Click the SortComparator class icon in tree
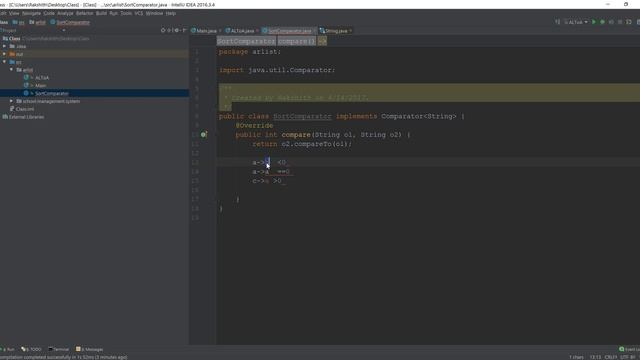640x360 pixels. (x=26, y=93)
